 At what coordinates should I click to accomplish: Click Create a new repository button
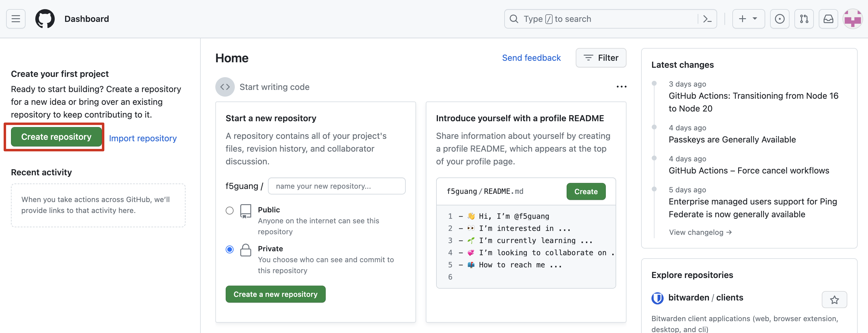(x=275, y=294)
